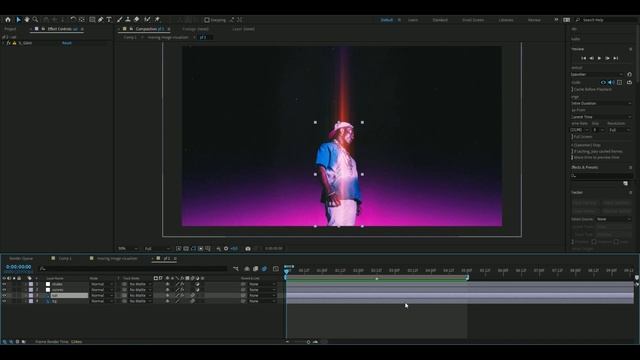
Task: Select the Eraser tool
Action: click(136, 20)
